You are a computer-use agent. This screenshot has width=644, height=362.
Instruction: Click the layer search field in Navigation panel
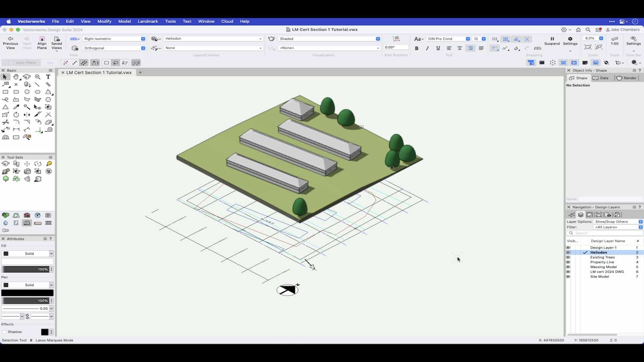tap(598, 233)
